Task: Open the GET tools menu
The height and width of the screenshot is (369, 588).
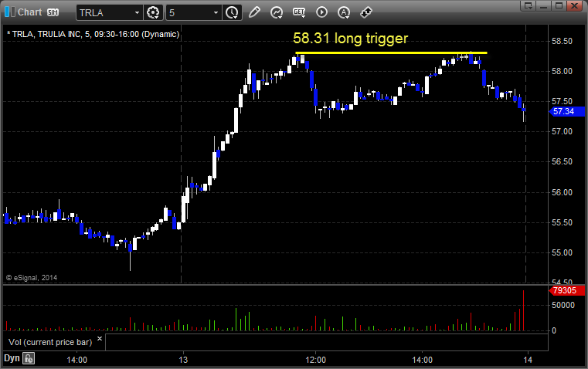Action: tap(299, 12)
